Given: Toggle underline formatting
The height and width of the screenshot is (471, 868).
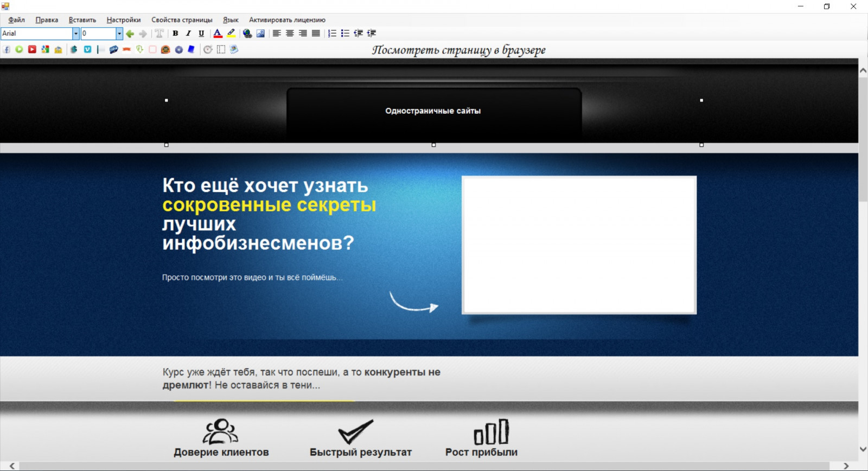Looking at the screenshot, I should coord(201,34).
